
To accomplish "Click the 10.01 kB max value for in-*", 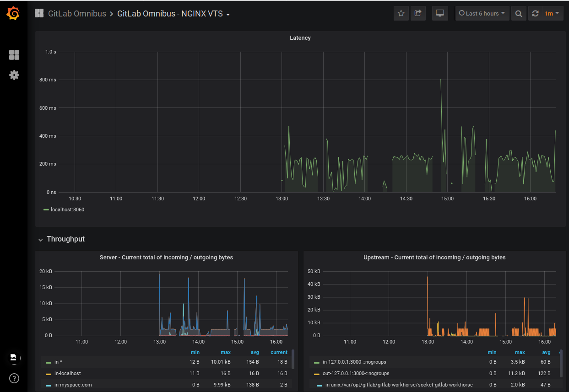I will (220, 362).
